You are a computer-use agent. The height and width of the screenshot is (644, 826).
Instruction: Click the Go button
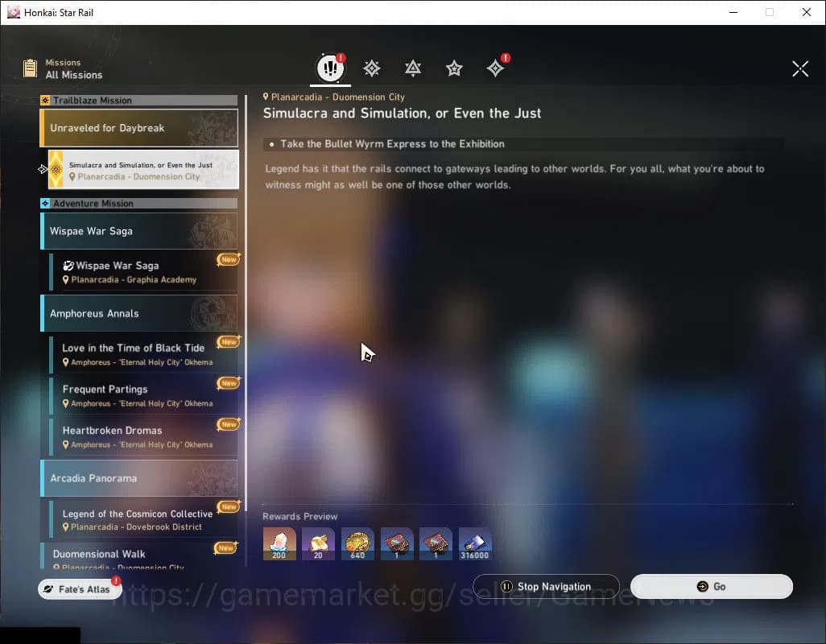point(711,587)
